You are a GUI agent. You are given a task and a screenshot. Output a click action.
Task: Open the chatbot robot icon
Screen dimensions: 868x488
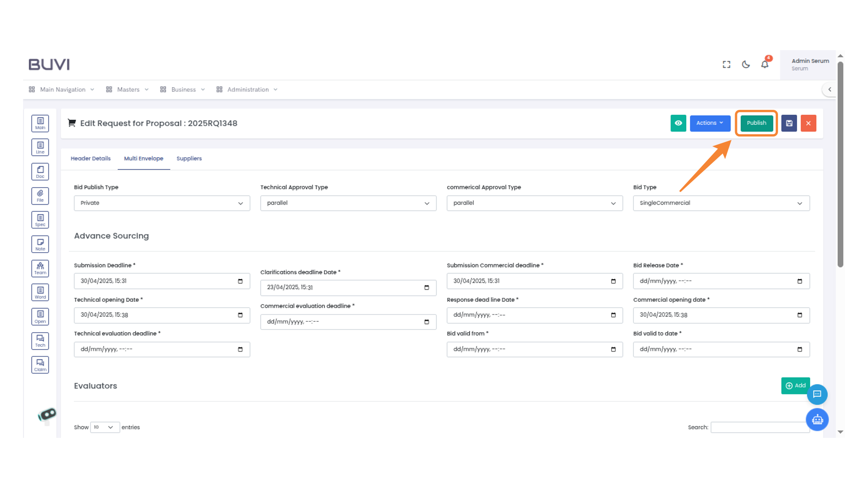tap(817, 420)
